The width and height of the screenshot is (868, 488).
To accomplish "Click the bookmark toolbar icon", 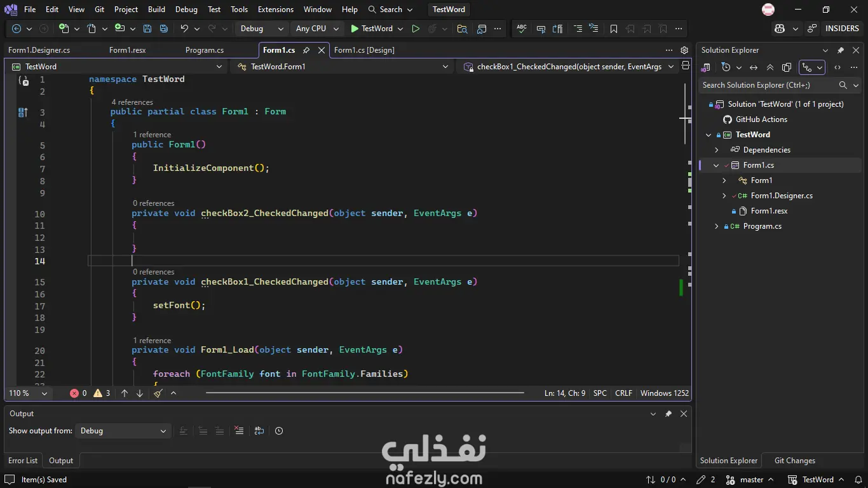I will 613,29.
